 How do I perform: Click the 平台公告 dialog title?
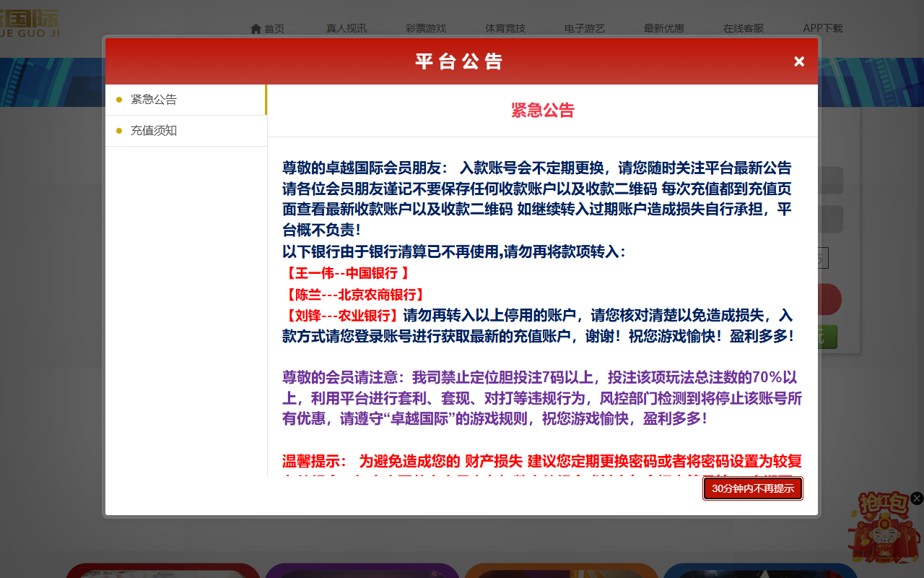click(459, 61)
